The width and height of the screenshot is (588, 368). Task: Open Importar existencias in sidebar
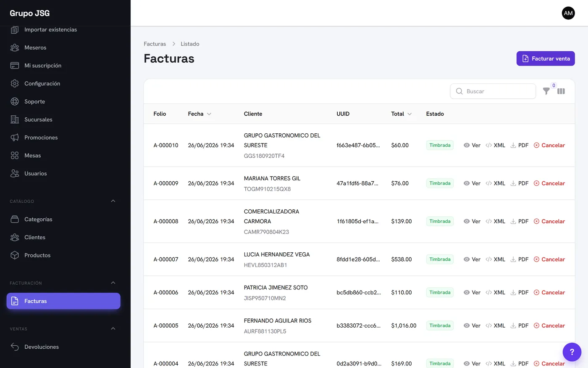(63, 29)
